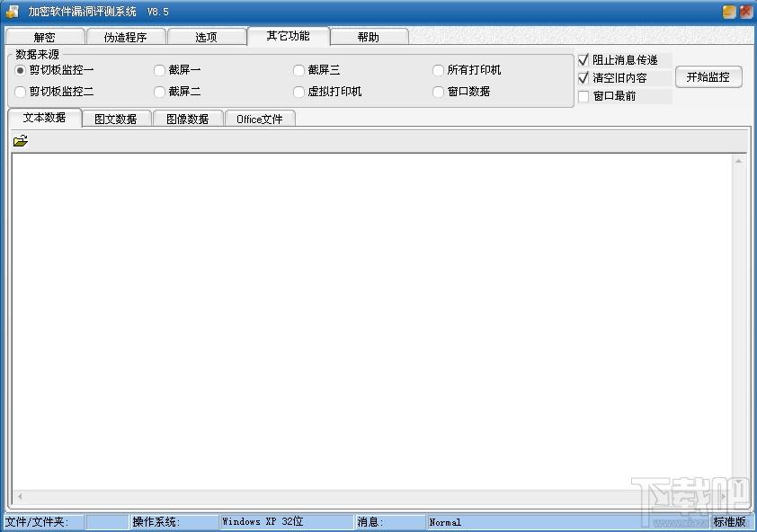Enable 窗口最前 checkbox
The width and height of the screenshot is (757, 532).
pyautogui.click(x=583, y=96)
